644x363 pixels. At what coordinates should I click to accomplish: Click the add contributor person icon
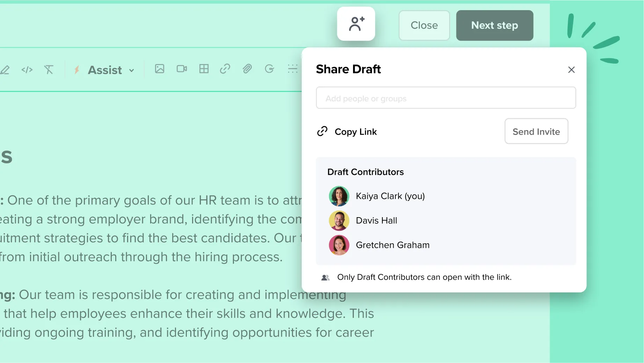tap(356, 24)
